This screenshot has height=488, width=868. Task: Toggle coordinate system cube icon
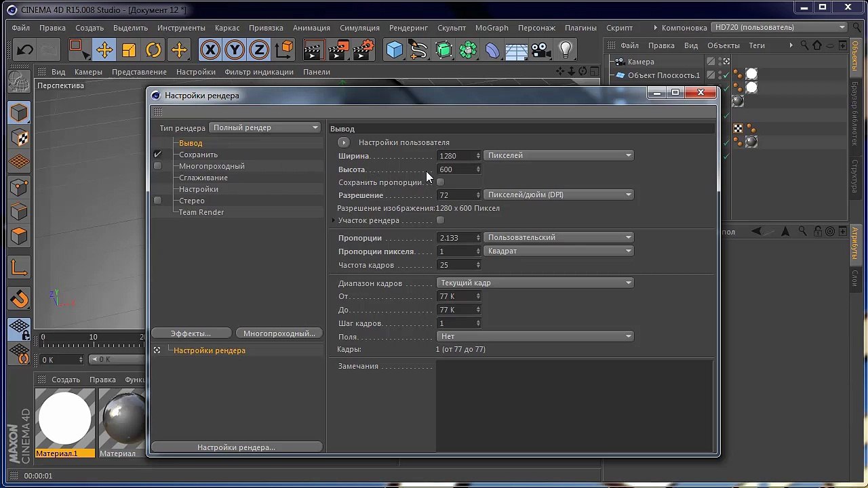[285, 49]
